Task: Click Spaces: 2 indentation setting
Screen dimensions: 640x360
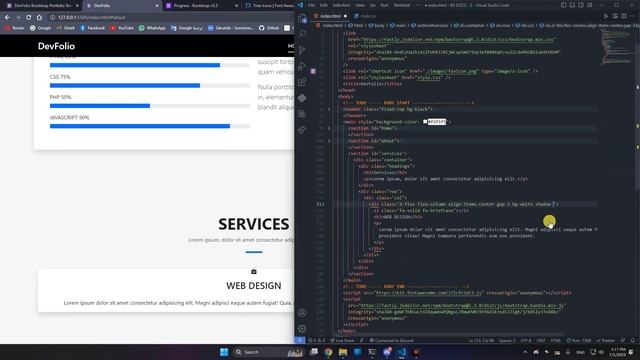Action: pos(507,340)
